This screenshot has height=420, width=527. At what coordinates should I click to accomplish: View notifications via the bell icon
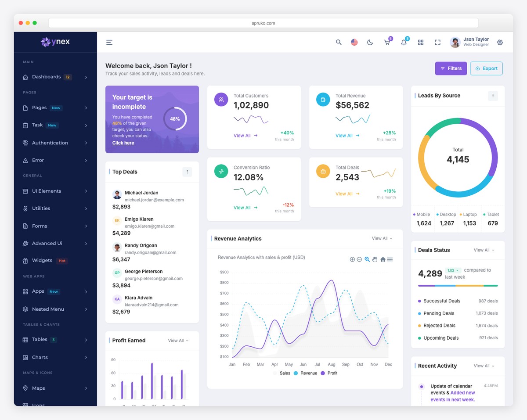404,42
